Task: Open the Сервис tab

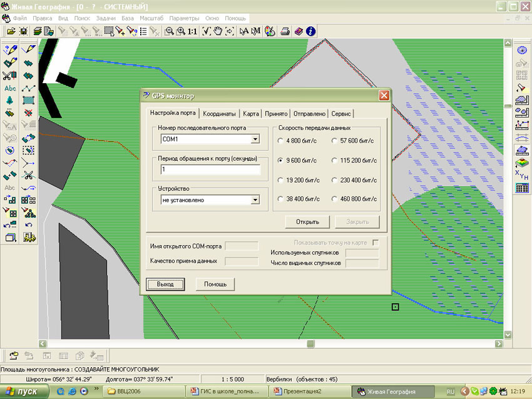Action: (341, 114)
